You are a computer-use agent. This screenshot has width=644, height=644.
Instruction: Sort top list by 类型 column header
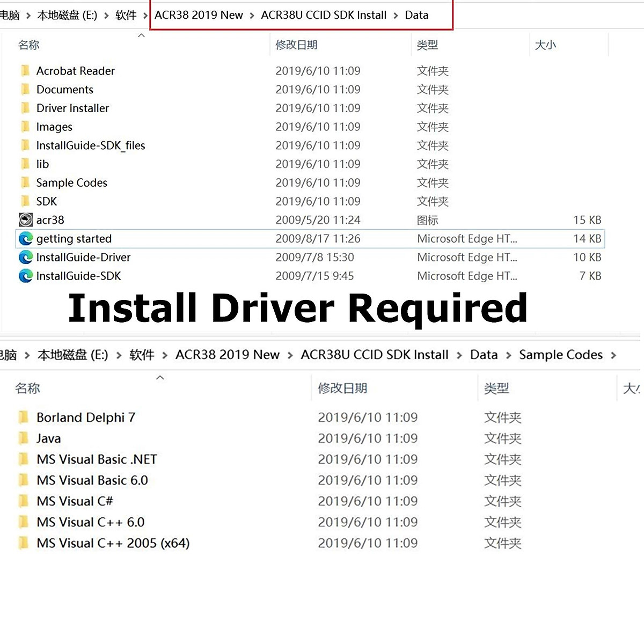427,45
